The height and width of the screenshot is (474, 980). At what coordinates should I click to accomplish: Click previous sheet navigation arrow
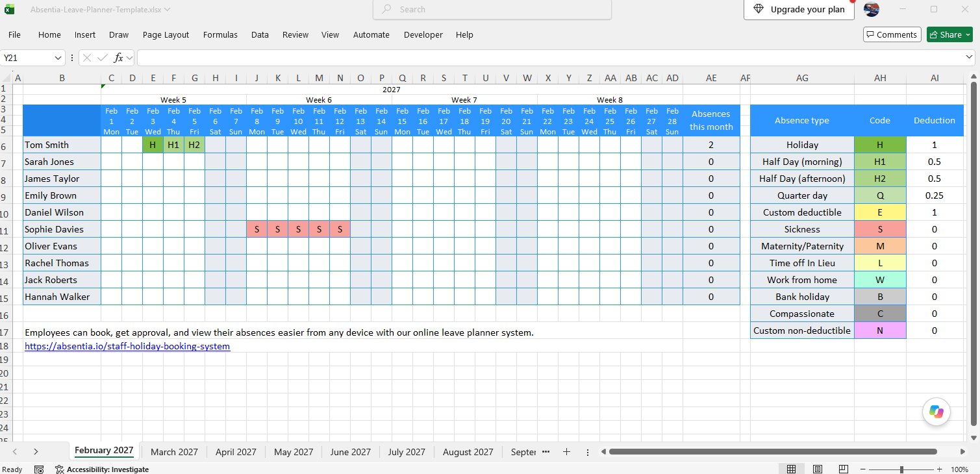(15, 451)
